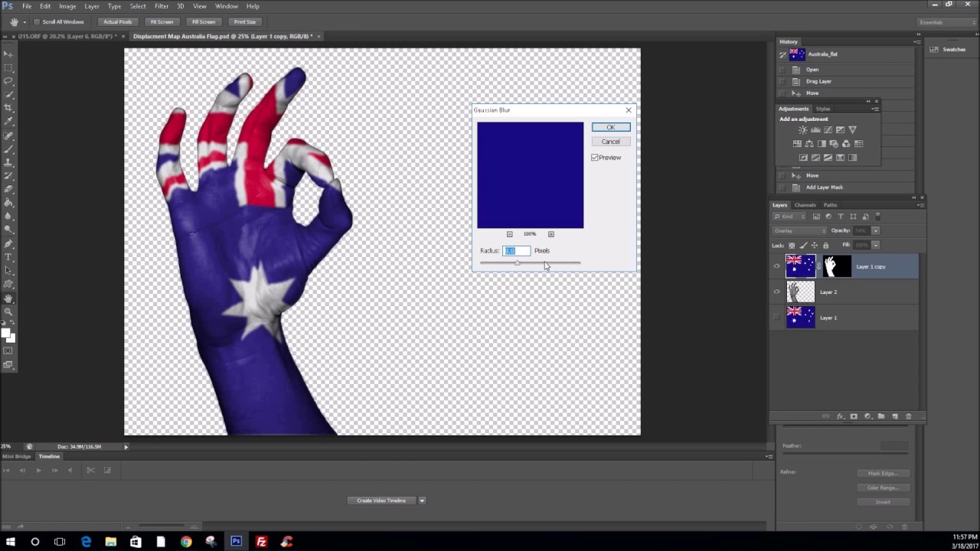Select the Zoom tool in toolbox
The height and width of the screenshot is (551, 980).
click(x=8, y=312)
